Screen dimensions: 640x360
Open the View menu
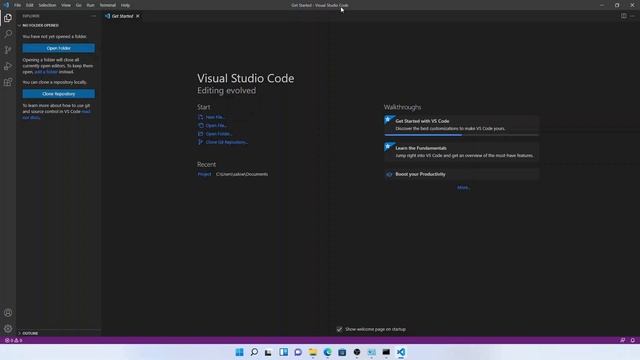click(66, 5)
